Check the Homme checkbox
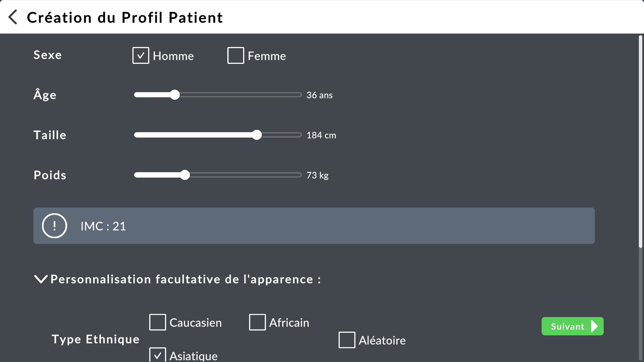The width and height of the screenshot is (644, 362). 141,56
